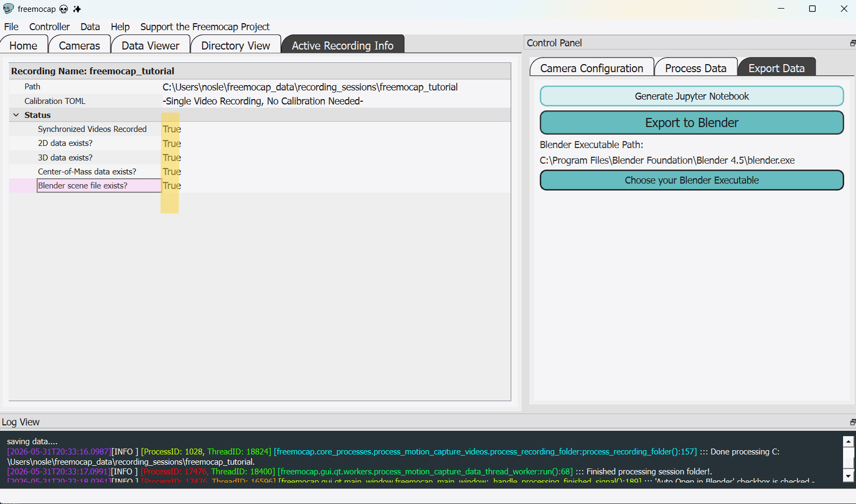Screen dimensions: 856x504
Task: Click the Log View title label
Action: (20, 422)
